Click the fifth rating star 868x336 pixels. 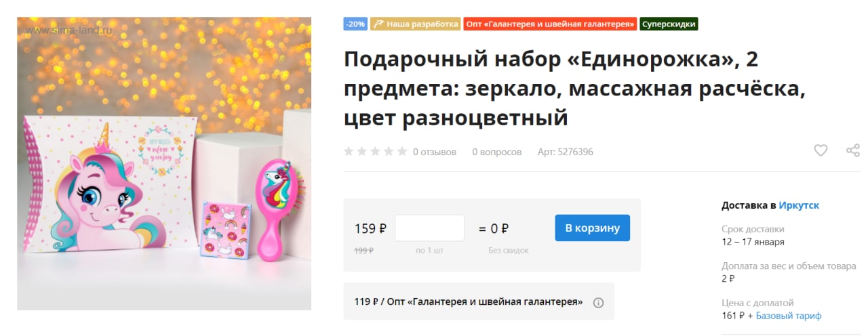click(402, 151)
